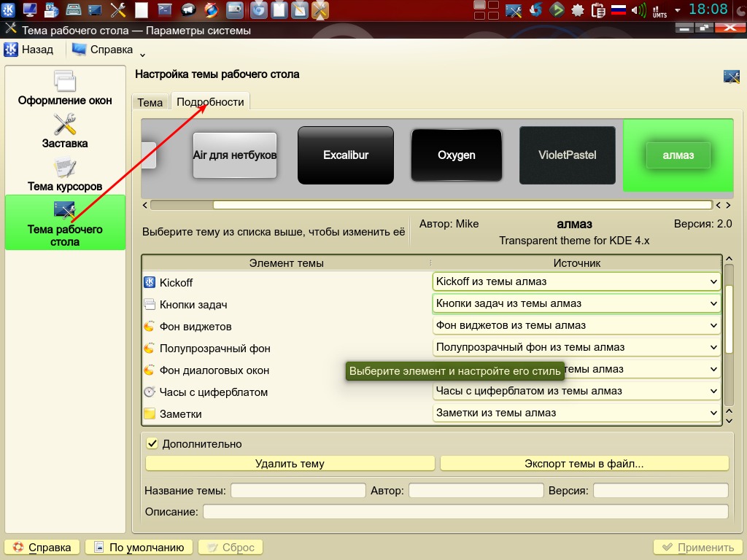The width and height of the screenshot is (747, 560).
Task: Click the 18:08 clock in the panel
Action: [x=708, y=9]
